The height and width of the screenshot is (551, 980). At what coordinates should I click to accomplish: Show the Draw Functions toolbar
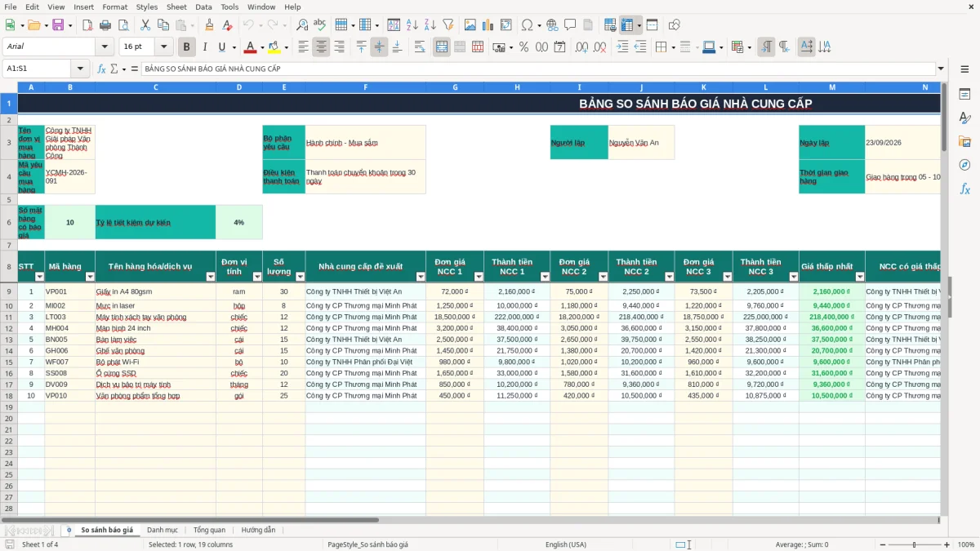[675, 25]
